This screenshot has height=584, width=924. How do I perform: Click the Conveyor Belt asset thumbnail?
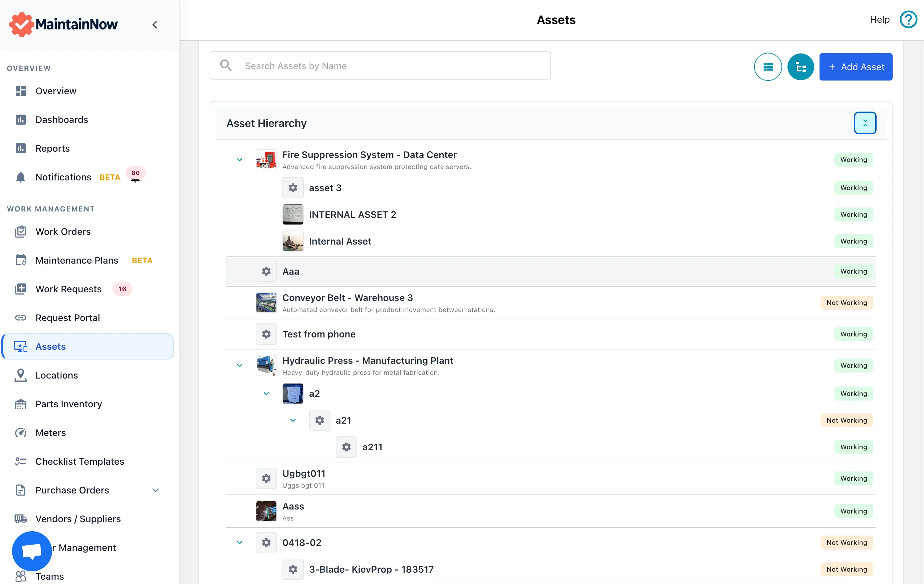coord(266,303)
